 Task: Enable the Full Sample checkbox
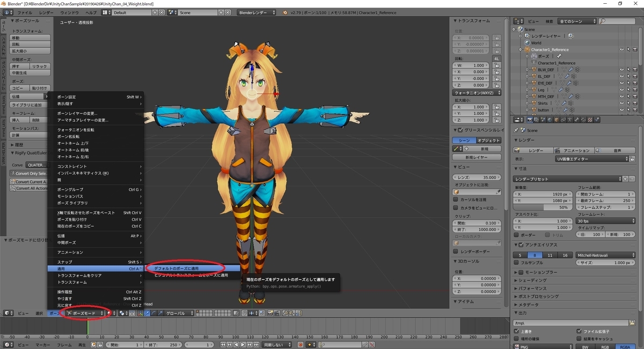pyautogui.click(x=516, y=263)
